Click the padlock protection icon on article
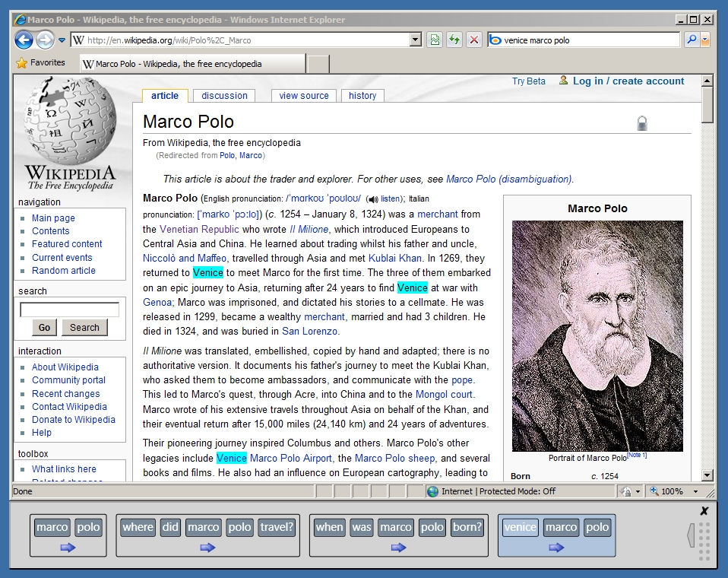 pyautogui.click(x=642, y=123)
